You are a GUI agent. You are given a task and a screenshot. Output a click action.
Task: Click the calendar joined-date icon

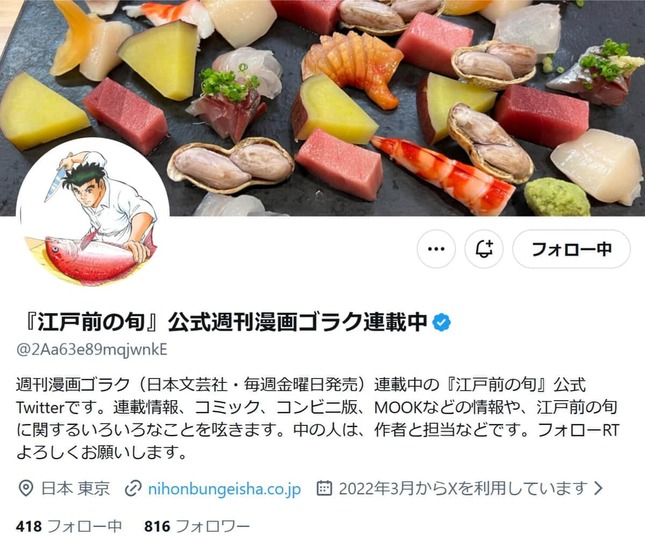coord(324,488)
